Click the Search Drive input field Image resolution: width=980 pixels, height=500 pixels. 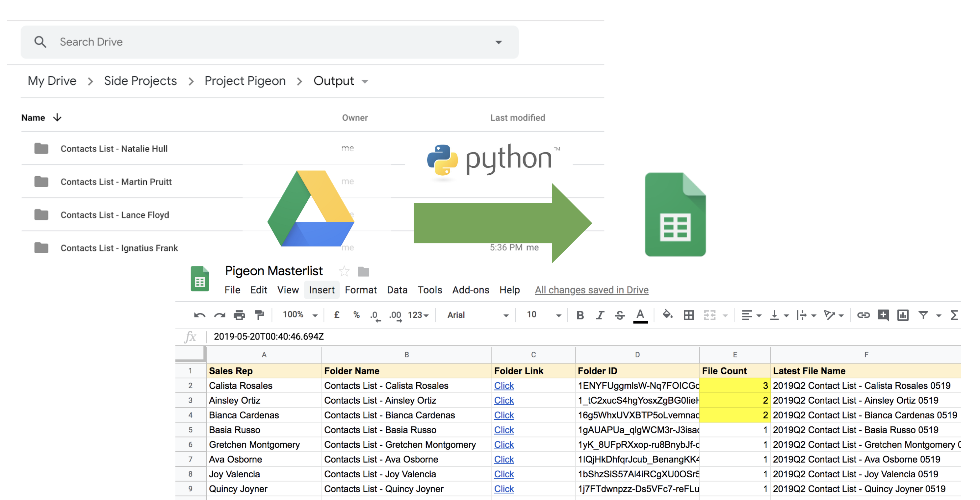click(269, 42)
